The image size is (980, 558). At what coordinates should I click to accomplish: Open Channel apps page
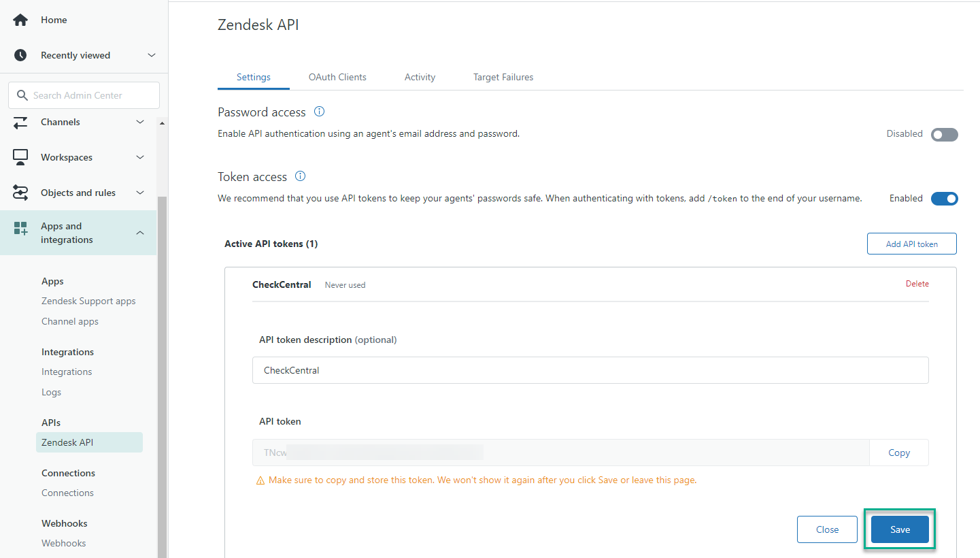(x=70, y=322)
